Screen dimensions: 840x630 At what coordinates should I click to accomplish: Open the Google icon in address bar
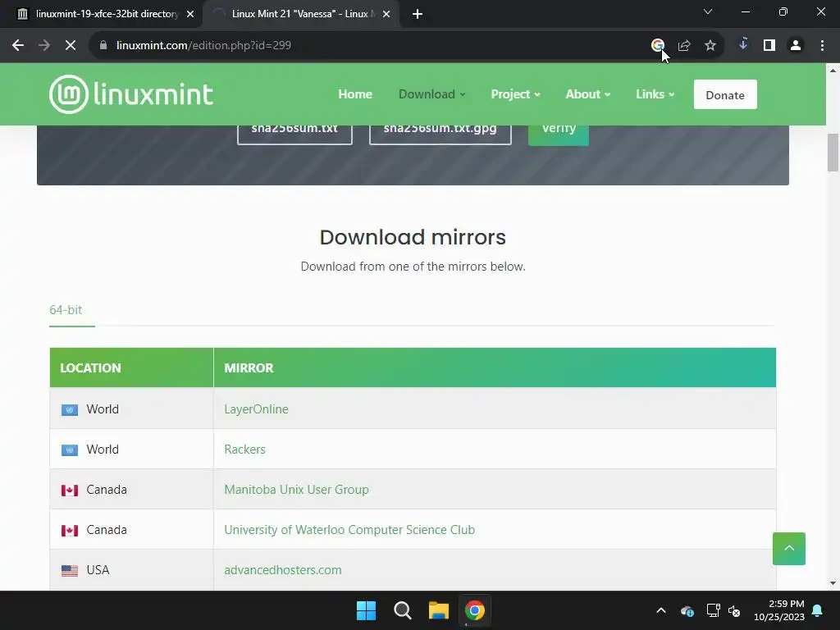coord(657,46)
